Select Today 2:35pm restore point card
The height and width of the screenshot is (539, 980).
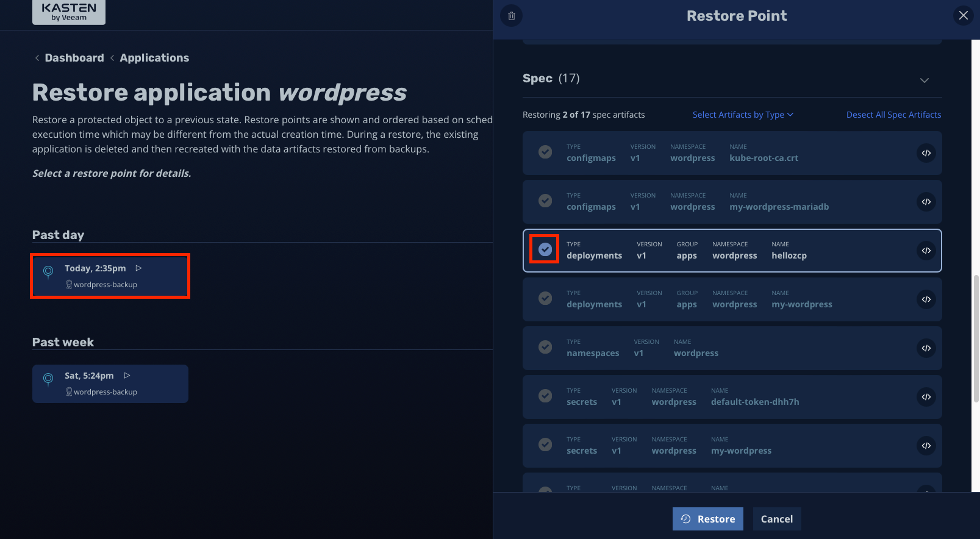[110, 276]
